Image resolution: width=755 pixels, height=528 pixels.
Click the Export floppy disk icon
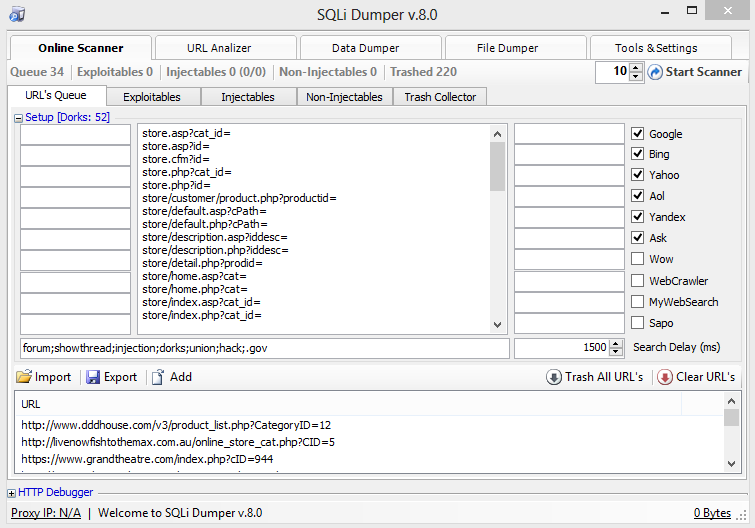click(x=93, y=377)
